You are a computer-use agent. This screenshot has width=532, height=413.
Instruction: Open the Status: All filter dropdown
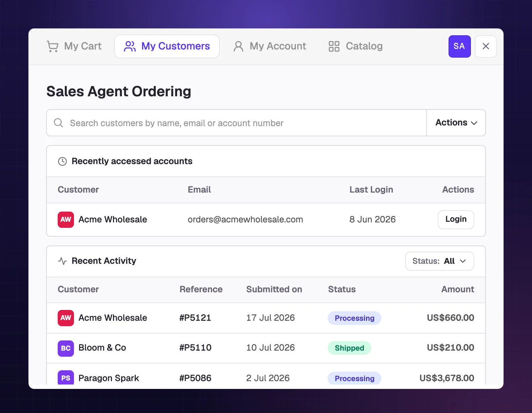439,261
